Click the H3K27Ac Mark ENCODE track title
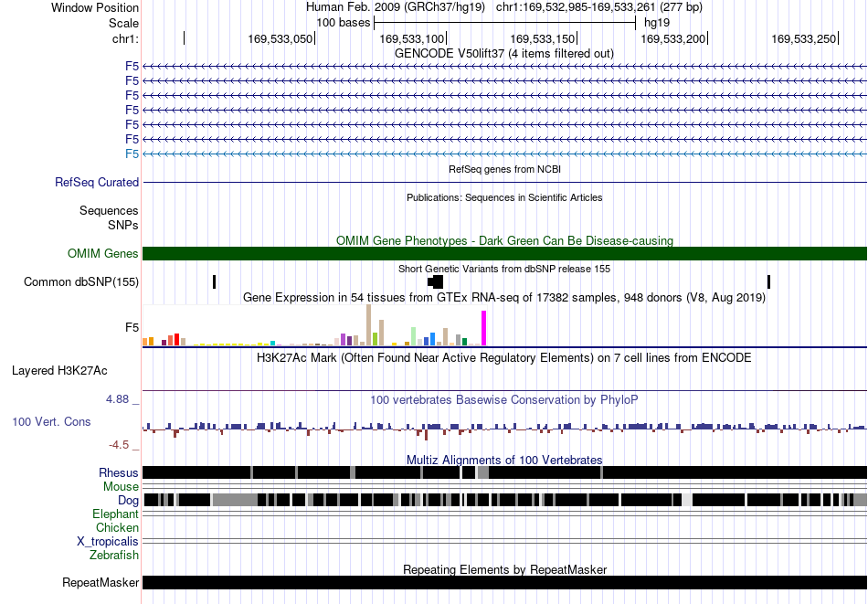868x604 pixels. pyautogui.click(x=504, y=357)
